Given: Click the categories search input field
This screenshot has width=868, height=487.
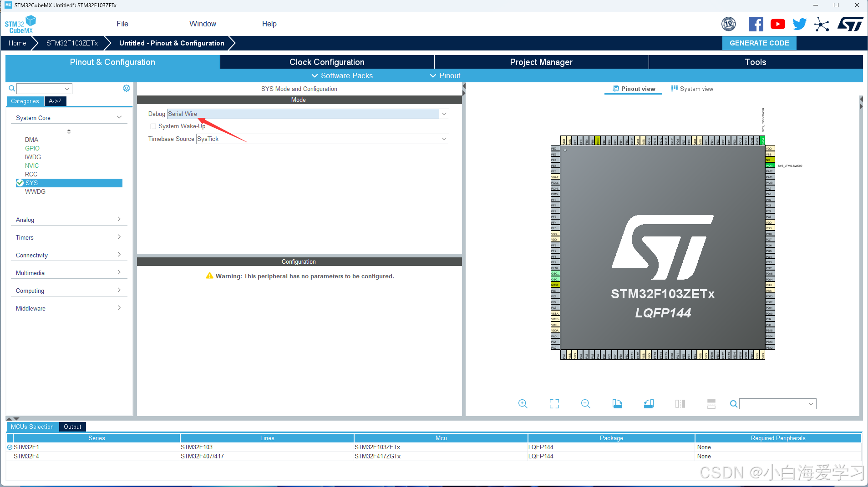Looking at the screenshot, I should click(x=44, y=88).
